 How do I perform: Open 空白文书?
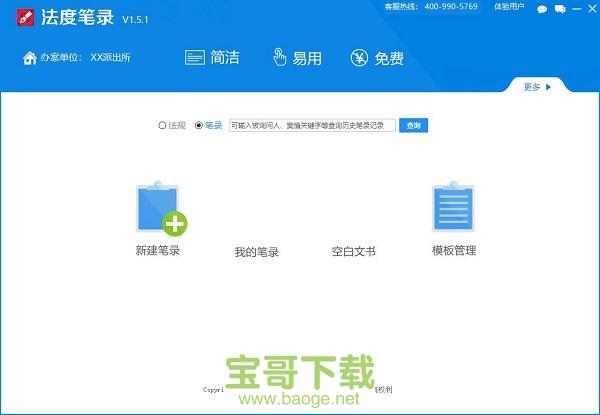353,251
